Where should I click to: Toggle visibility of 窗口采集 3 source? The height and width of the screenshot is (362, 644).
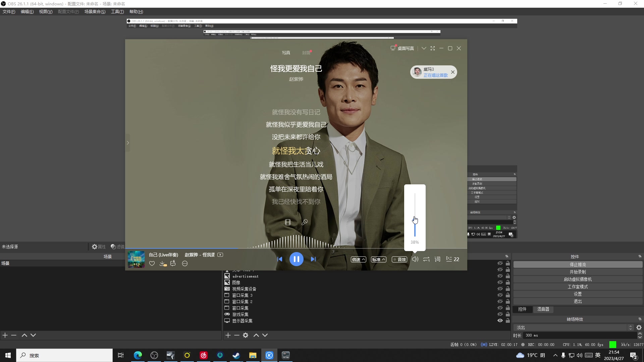point(500,295)
